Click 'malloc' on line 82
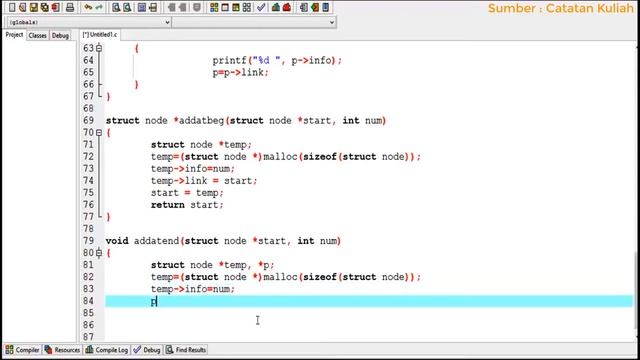640x360 pixels. pyautogui.click(x=280, y=277)
